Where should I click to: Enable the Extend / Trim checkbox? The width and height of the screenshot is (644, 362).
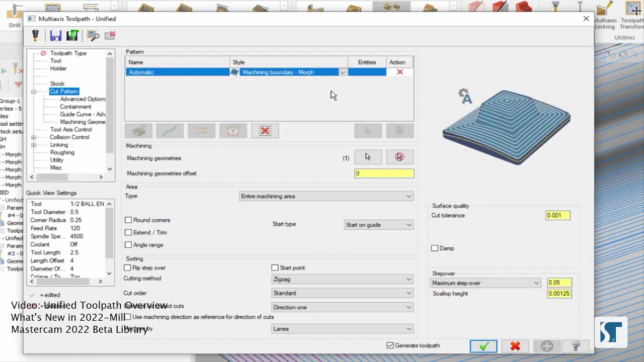[128, 232]
